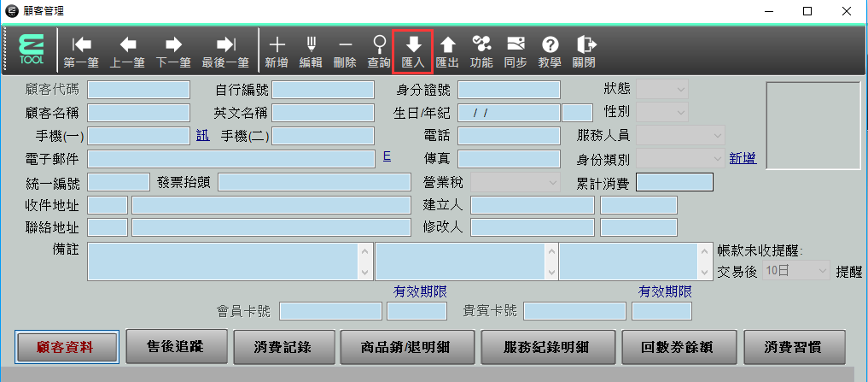Click the app icon in title bar
The image size is (868, 382).
(10, 11)
